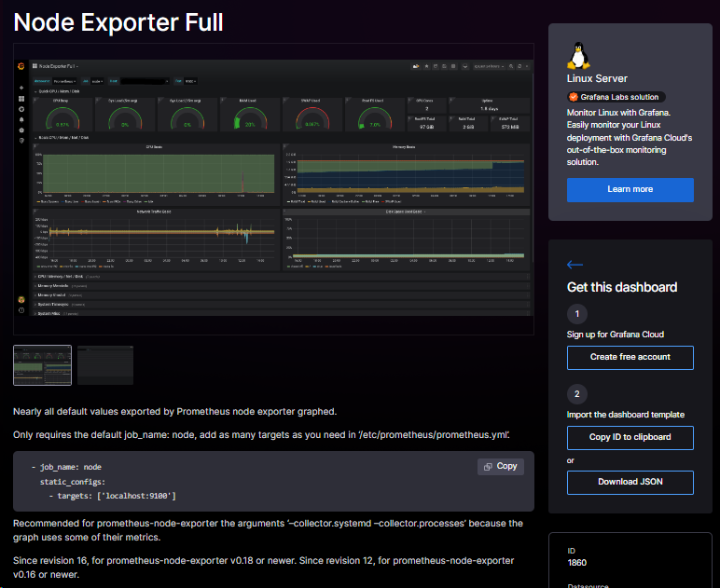Click the copy icon in code block
This screenshot has width=720, height=588.
(x=488, y=467)
